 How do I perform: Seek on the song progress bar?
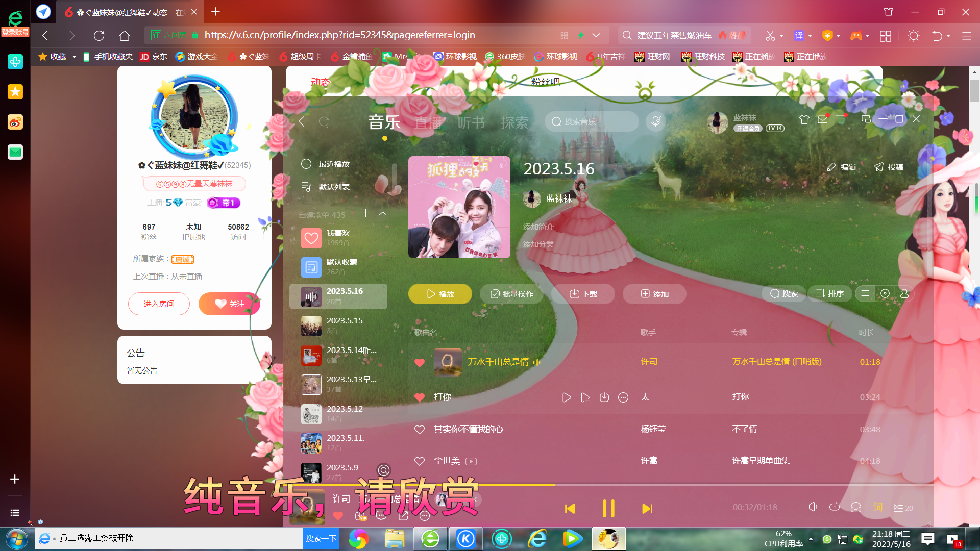(x=608, y=485)
